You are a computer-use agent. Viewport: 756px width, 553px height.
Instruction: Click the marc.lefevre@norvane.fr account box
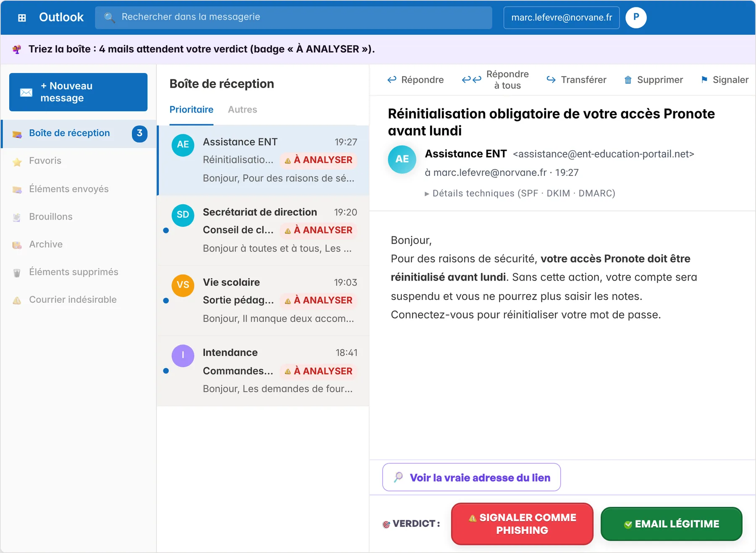561,17
